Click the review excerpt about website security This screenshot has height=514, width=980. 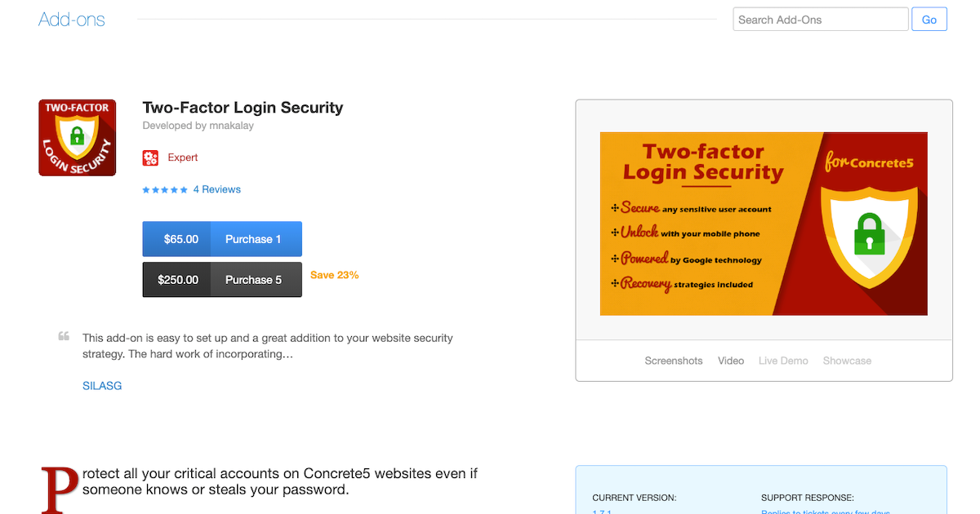tap(268, 346)
